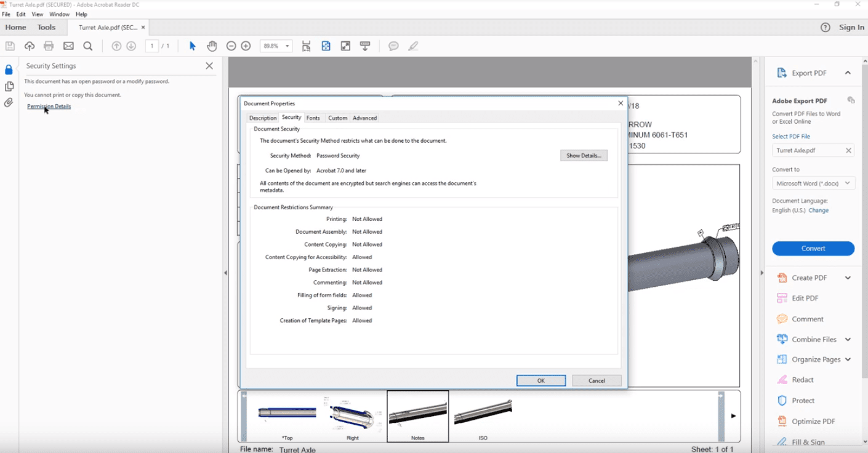868x453 pixels.
Task: Click the Send by email envelope icon
Action: pos(68,46)
